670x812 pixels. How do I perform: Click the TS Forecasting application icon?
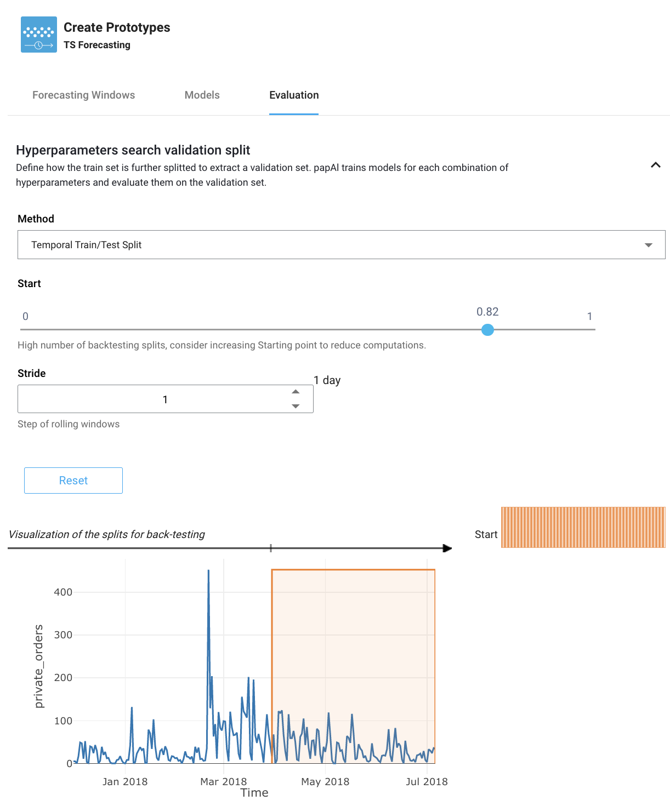38,34
